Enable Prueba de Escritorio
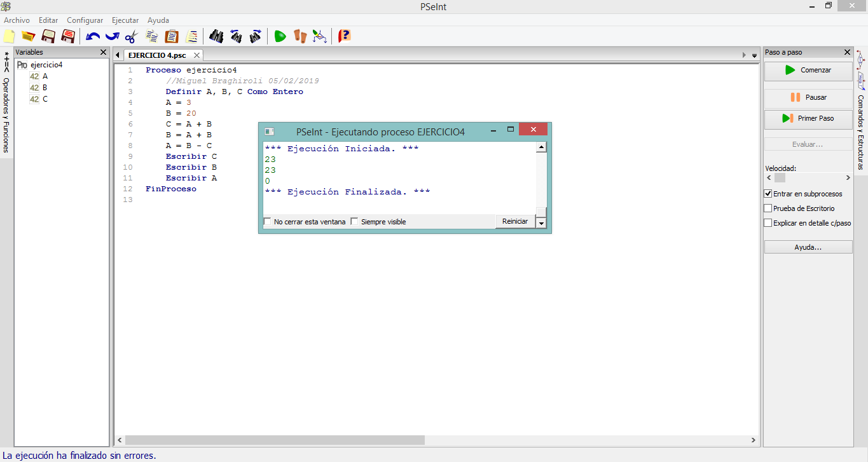 [767, 208]
